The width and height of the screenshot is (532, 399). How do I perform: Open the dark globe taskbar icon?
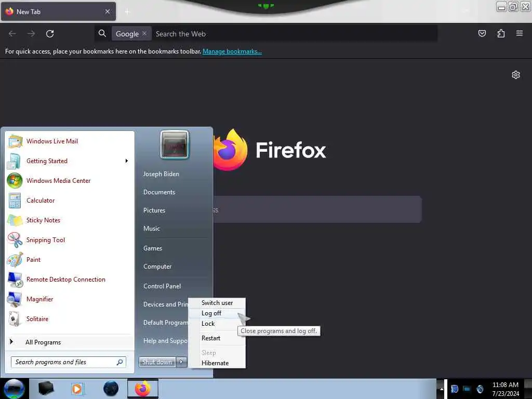point(111,389)
